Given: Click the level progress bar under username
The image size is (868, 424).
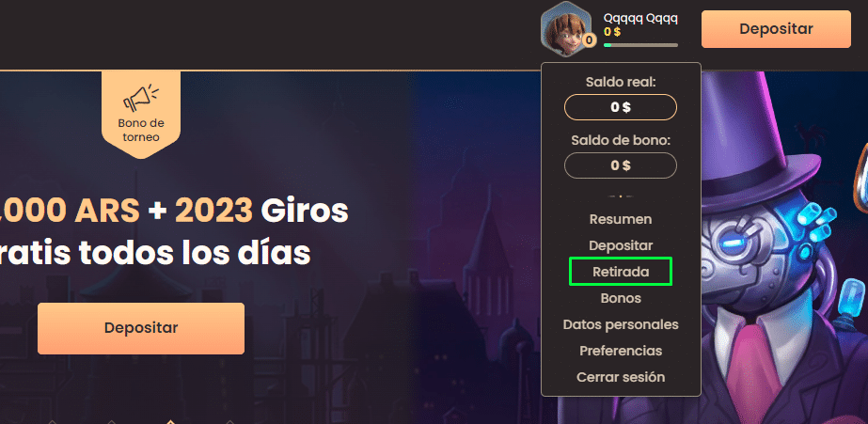Looking at the screenshot, I should tap(640, 45).
